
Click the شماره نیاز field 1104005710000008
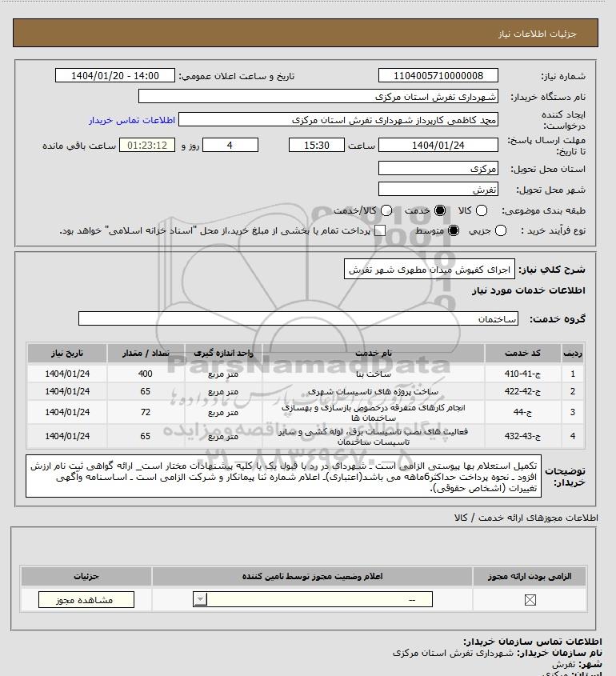(438, 75)
